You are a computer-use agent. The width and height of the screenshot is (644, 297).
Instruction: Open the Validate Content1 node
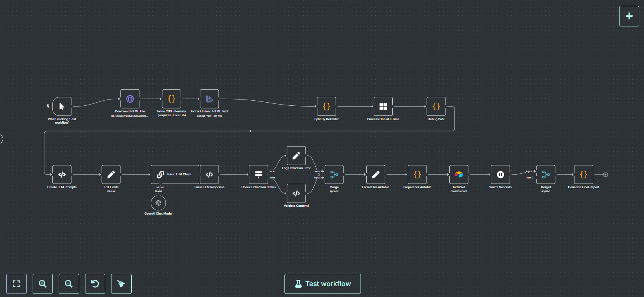click(296, 194)
